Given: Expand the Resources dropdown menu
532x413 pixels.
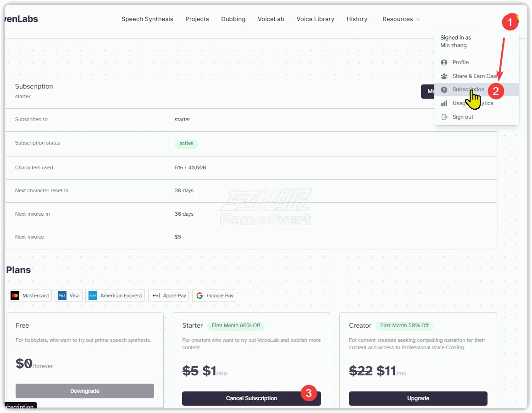Looking at the screenshot, I should (401, 19).
